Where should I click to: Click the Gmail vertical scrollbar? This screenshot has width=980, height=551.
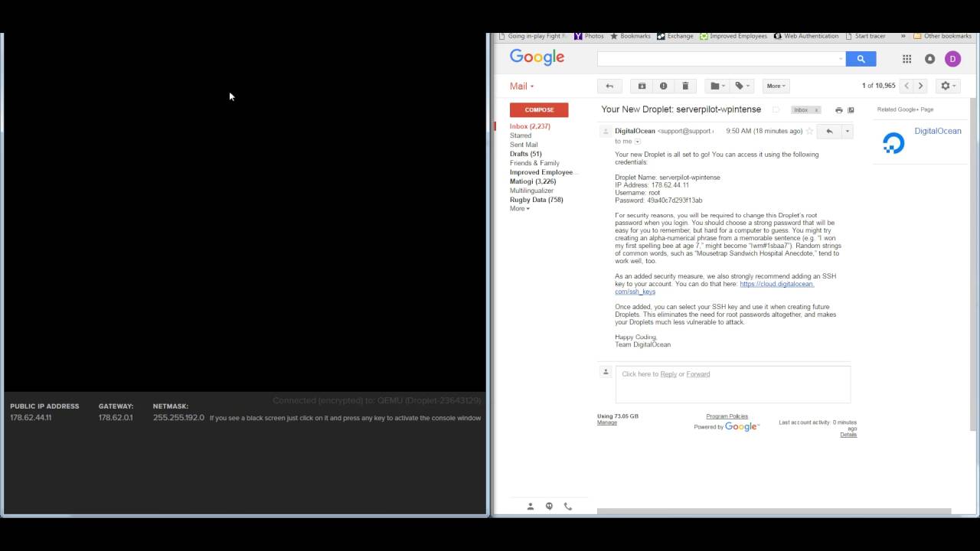tap(973, 264)
